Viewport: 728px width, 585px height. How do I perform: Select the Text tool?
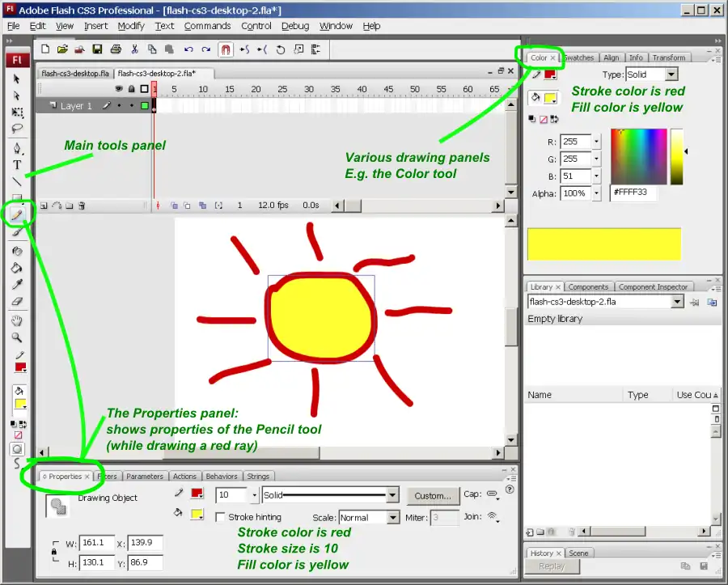click(x=17, y=165)
